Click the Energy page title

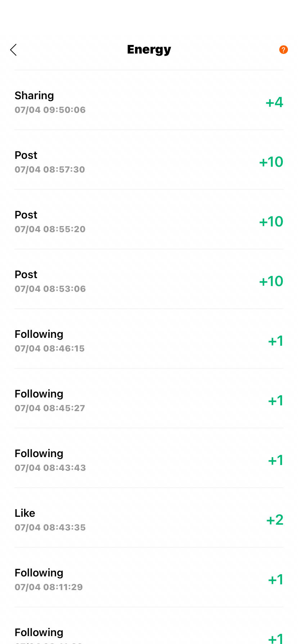pos(149,50)
